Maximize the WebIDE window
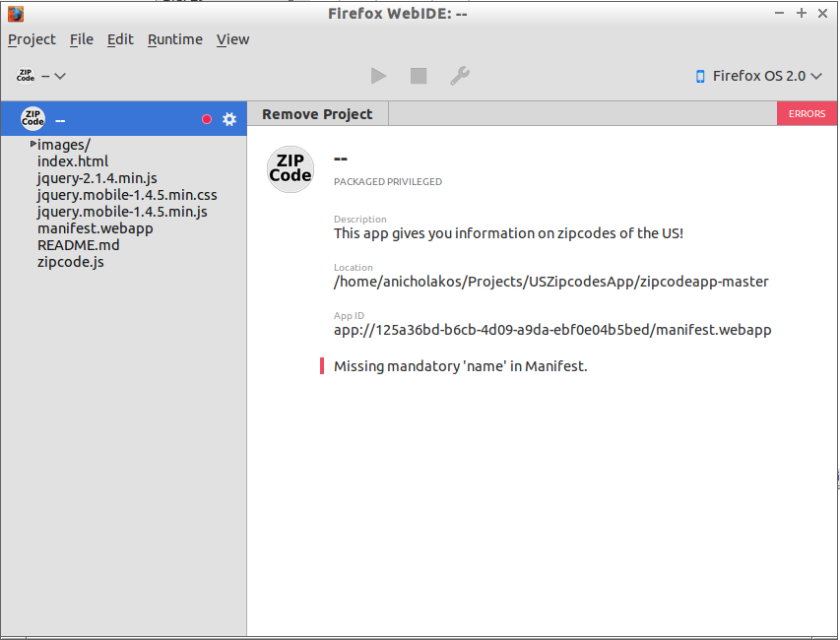This screenshot has height=640, width=840. [802, 13]
